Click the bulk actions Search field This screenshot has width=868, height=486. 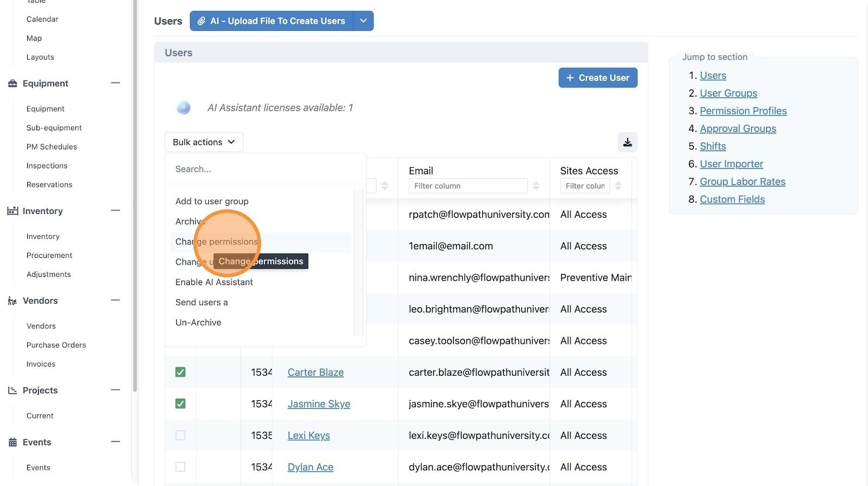point(265,169)
